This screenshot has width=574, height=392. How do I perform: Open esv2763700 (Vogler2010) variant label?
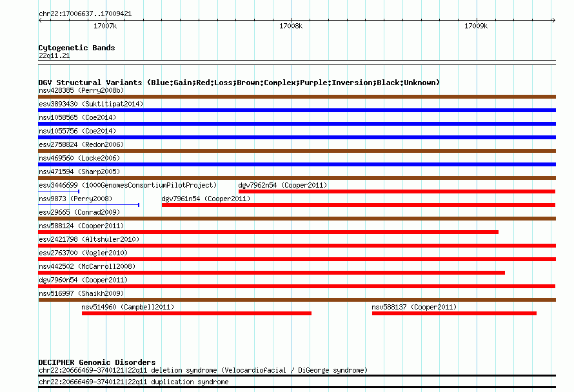coord(83,253)
